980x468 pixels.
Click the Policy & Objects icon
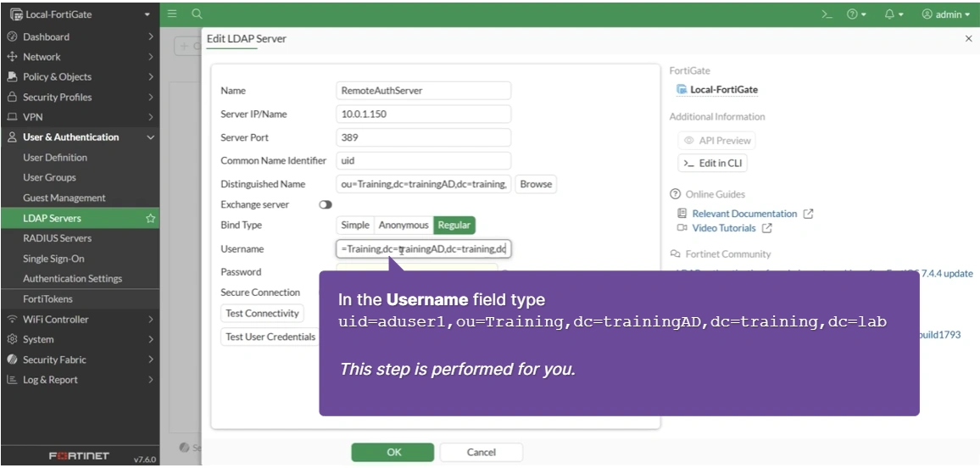coord(11,77)
